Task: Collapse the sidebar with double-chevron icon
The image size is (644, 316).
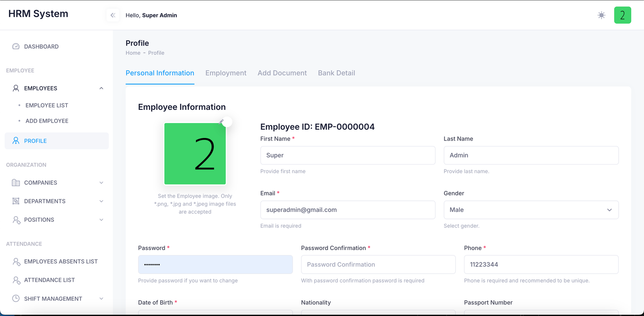Action: point(113,15)
